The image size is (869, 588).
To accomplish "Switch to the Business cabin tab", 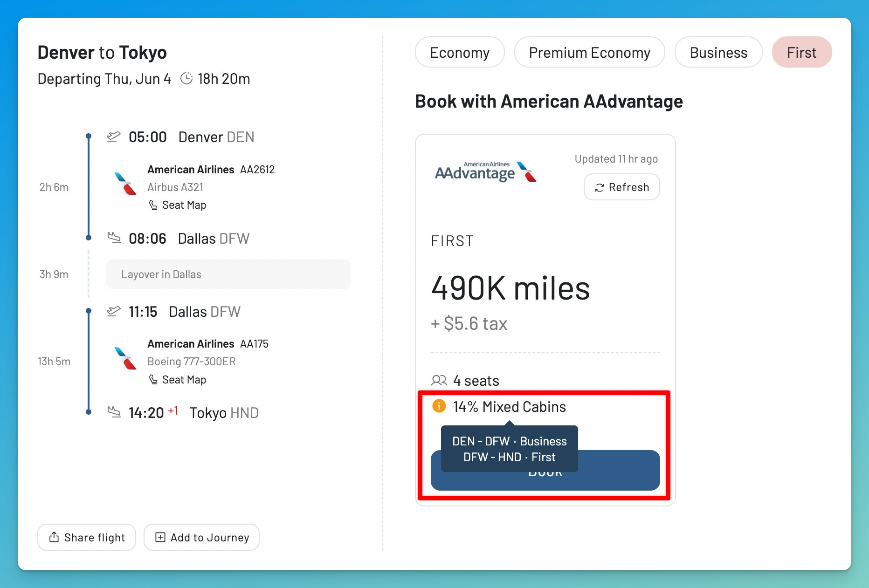I will coord(718,52).
